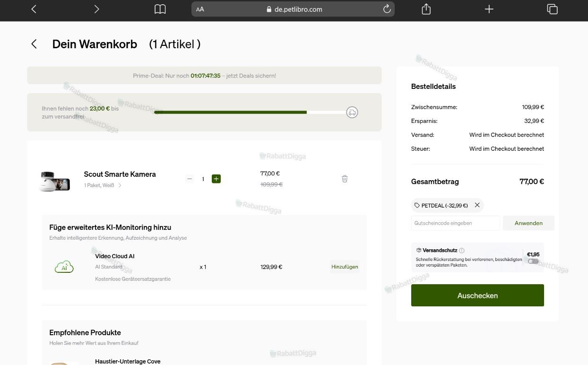Image resolution: width=588 pixels, height=365 pixels.
Task: Click the free-shipping truck icon
Action: (352, 112)
